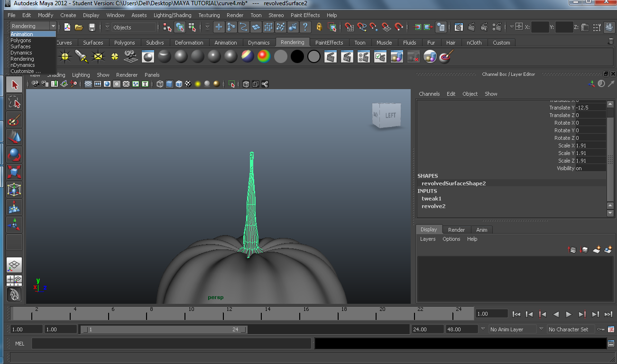Open the Texturing menu
Viewport: 617px width, 364px height.
tap(209, 15)
